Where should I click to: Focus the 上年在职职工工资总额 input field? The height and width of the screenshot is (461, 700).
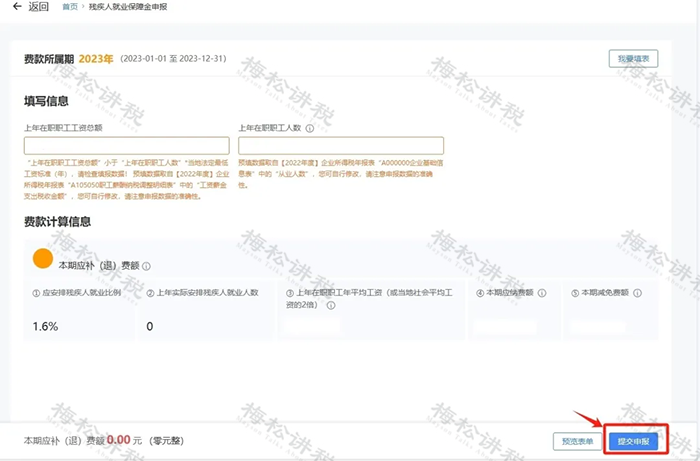point(127,145)
